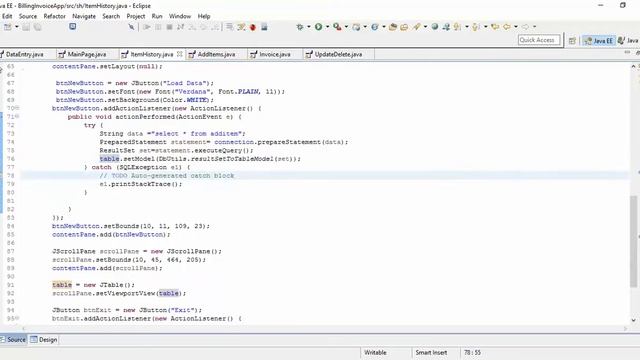The height and width of the screenshot is (360, 640).
Task: Switch to the Design editor tab
Action: click(44, 340)
